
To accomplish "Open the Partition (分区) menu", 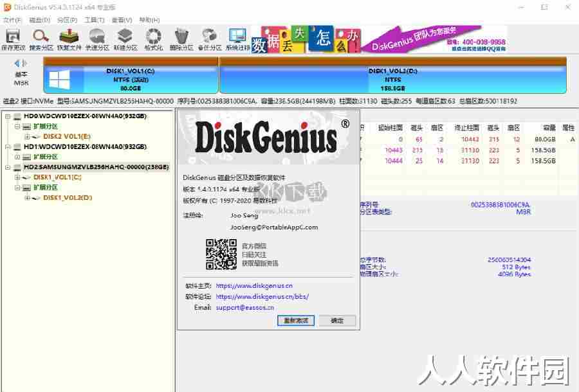I will tap(67, 20).
